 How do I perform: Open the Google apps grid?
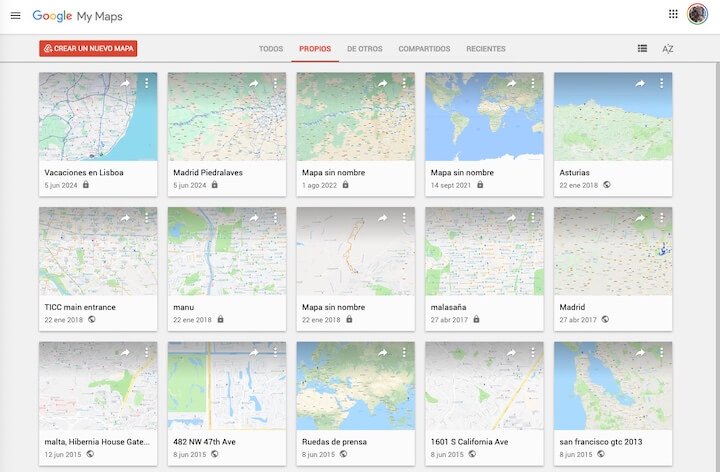point(673,14)
